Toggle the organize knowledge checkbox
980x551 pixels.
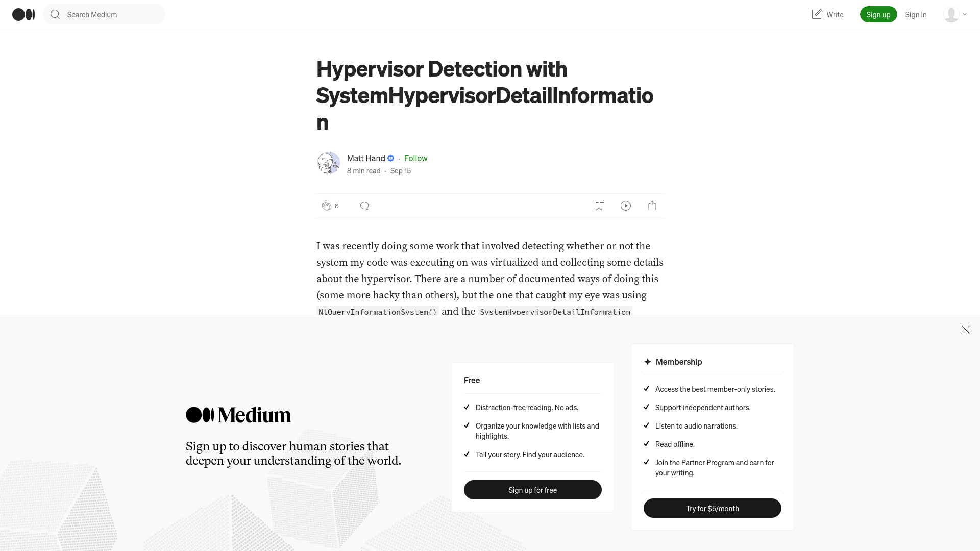(467, 424)
